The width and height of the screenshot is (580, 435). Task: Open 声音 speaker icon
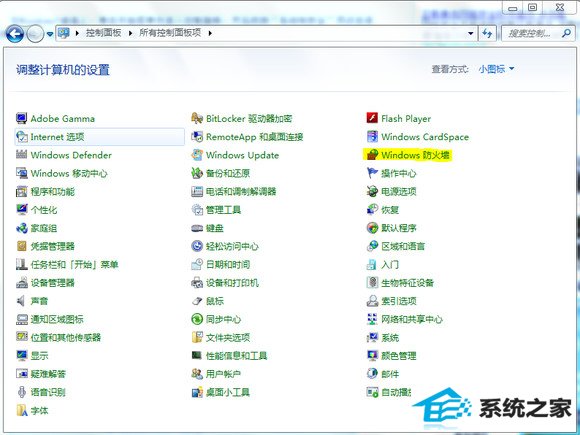tap(21, 301)
